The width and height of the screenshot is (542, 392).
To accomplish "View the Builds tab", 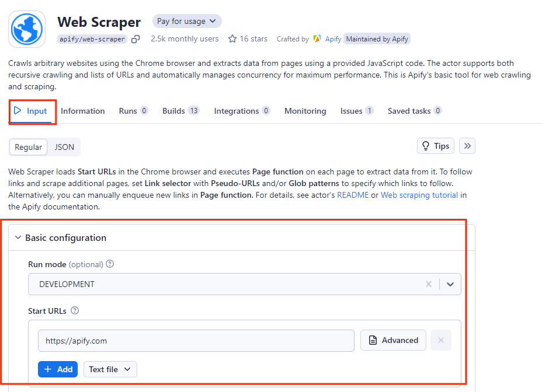I will tap(181, 111).
